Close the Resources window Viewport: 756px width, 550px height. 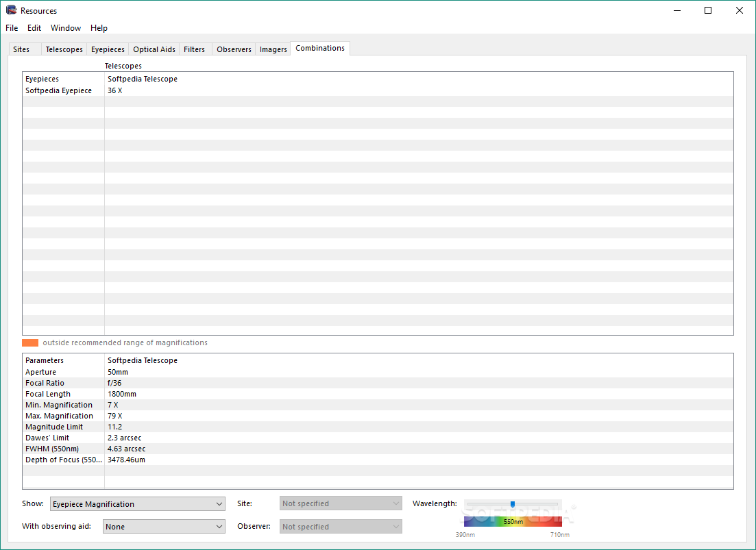(x=739, y=10)
